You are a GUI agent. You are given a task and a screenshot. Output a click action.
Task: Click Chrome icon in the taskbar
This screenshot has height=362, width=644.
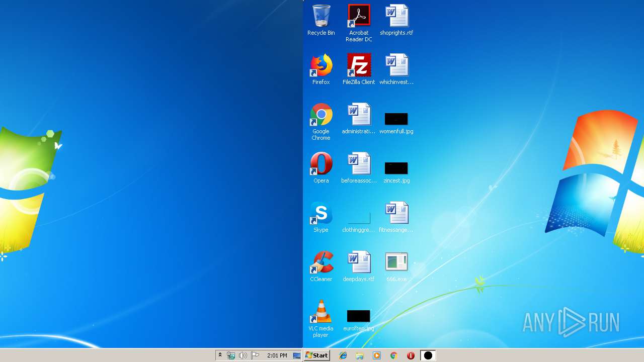(x=394, y=355)
